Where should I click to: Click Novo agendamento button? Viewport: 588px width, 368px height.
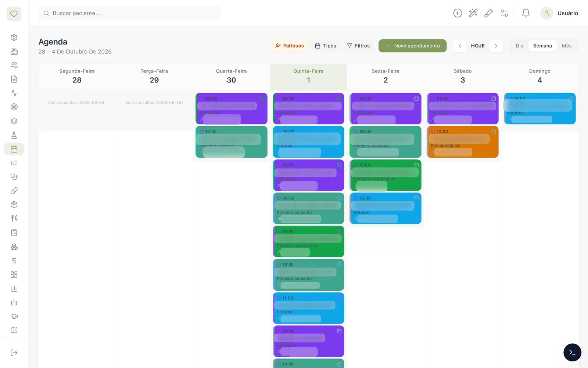412,46
